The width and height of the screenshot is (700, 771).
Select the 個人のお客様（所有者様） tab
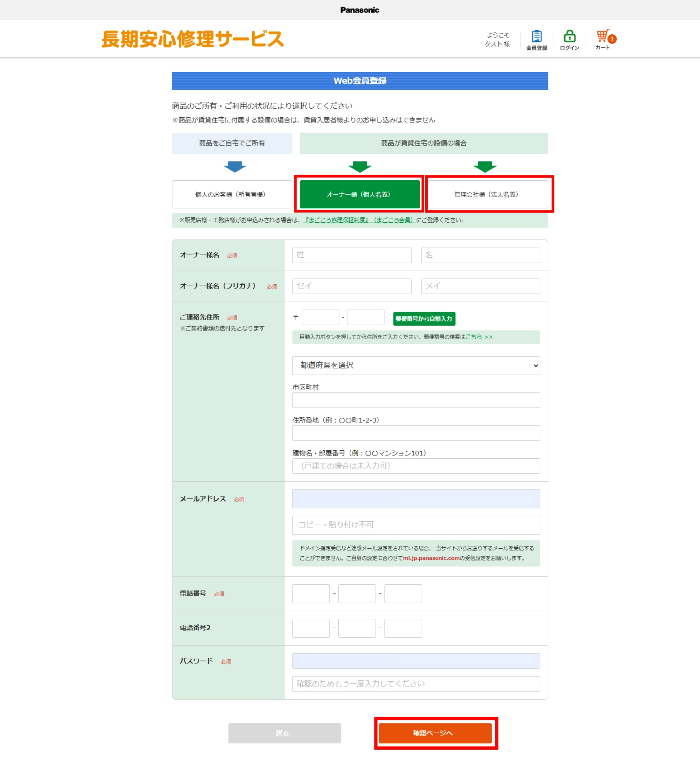click(232, 194)
